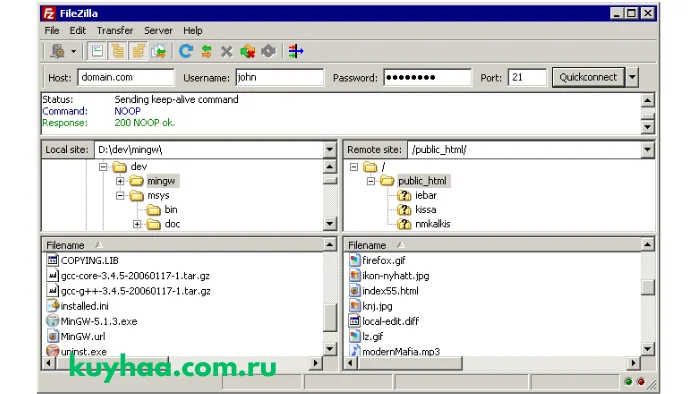Open the Remote site path dropdown
This screenshot has height=394, width=700.
click(647, 149)
